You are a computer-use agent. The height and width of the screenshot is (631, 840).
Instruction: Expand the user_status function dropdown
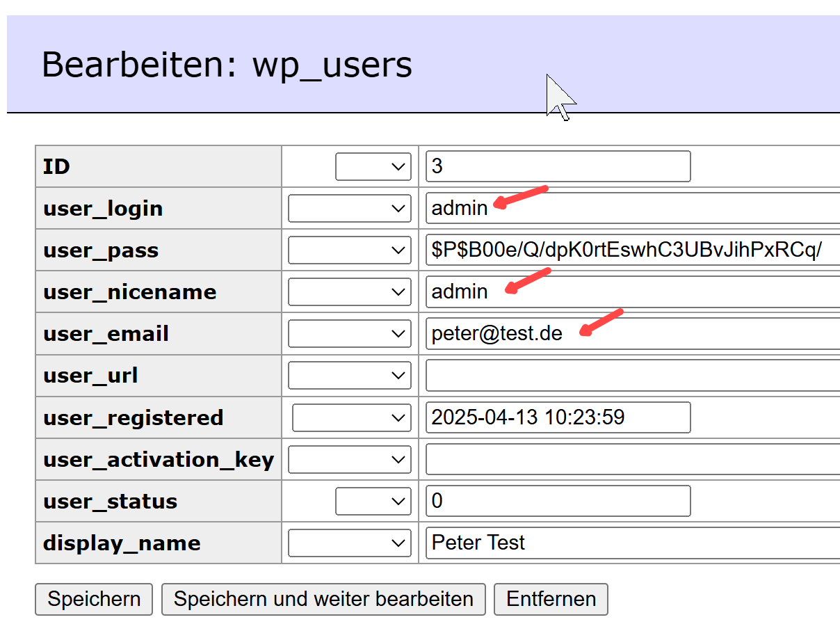(373, 501)
